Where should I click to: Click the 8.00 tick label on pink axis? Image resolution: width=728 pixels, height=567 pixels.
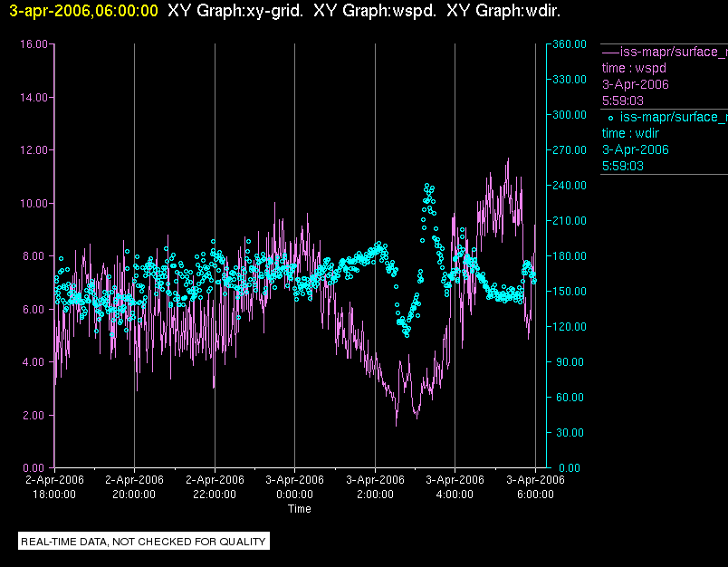(x=36, y=257)
